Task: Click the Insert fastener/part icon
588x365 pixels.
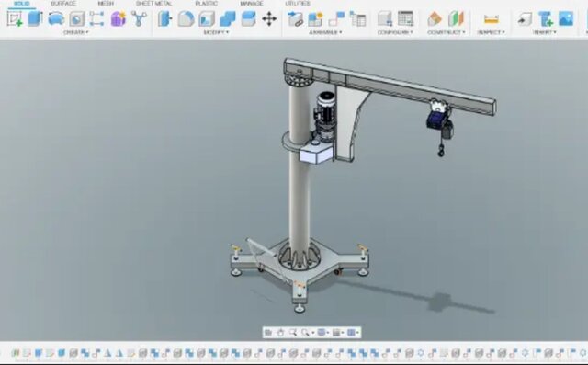Action: click(x=545, y=18)
